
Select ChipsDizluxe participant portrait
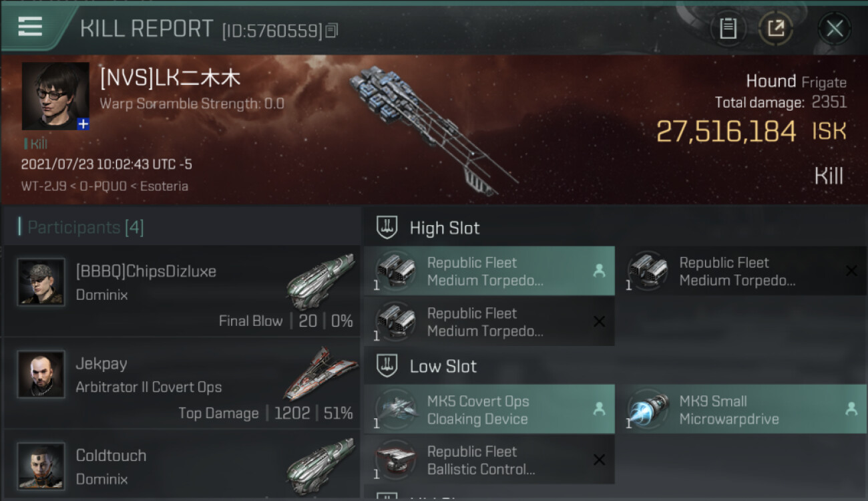[x=41, y=283]
